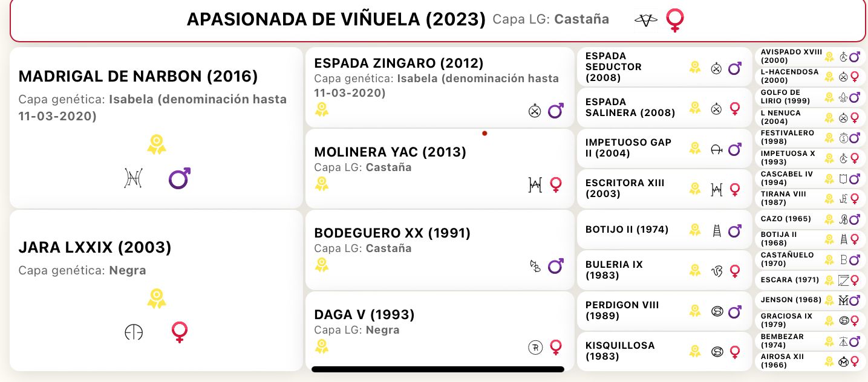Select the BULERIA IX (1983) entry
This screenshot has height=382, width=868.
(664, 270)
